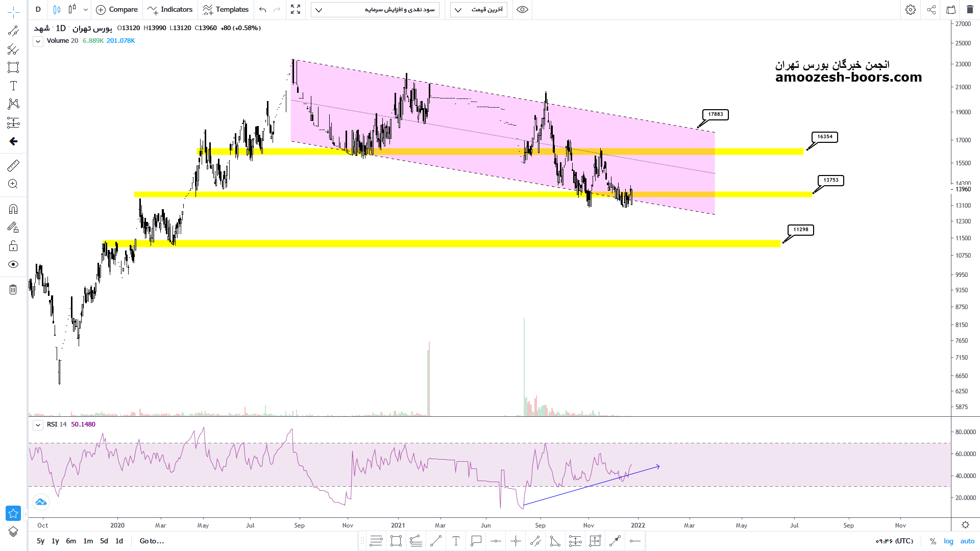Toggle the log scale option

(x=948, y=541)
